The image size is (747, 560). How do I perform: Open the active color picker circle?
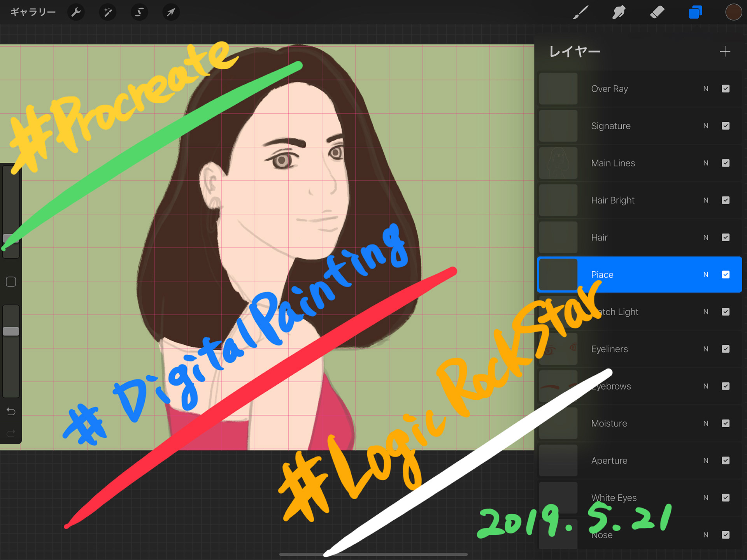pyautogui.click(x=733, y=12)
